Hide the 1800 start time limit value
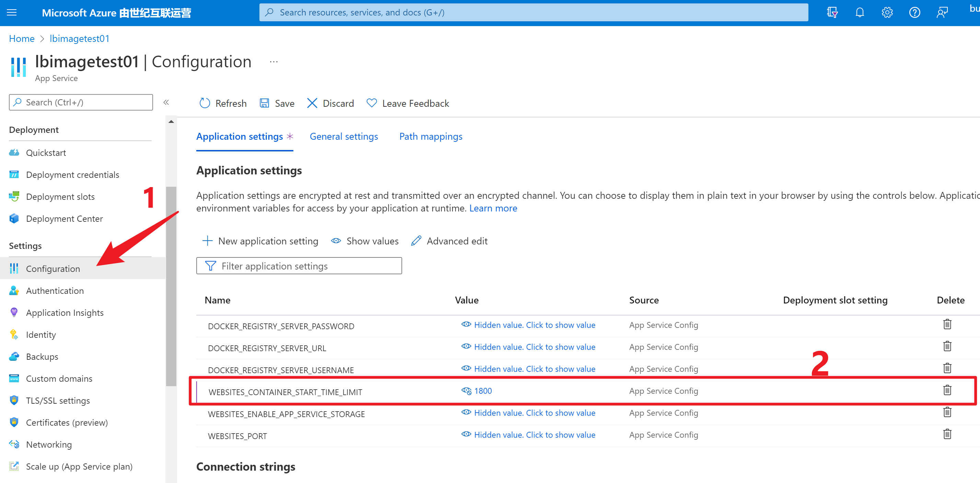The image size is (980, 483). point(466,391)
